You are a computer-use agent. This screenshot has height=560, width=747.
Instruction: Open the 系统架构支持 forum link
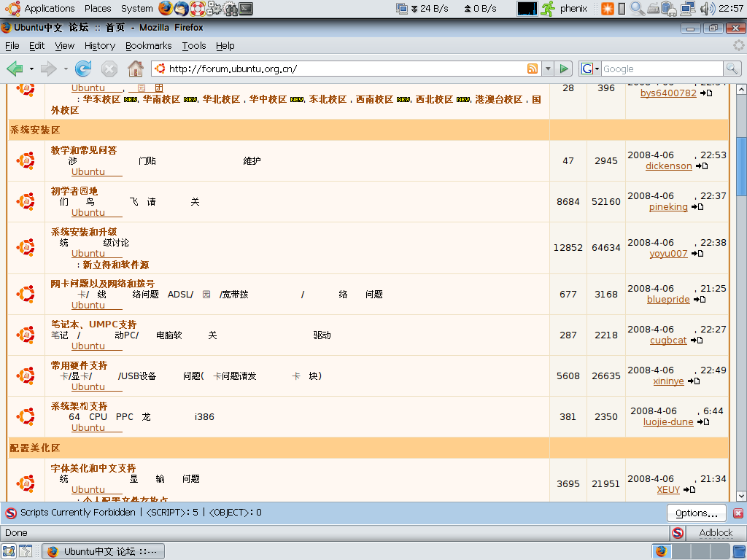pyautogui.click(x=79, y=406)
